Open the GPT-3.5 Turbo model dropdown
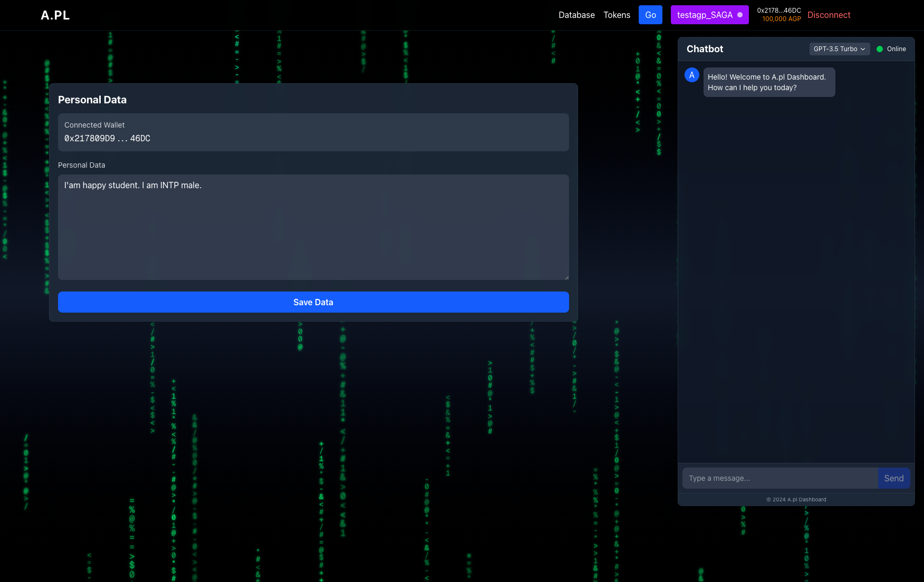Screen dimensions: 924x582 point(839,49)
